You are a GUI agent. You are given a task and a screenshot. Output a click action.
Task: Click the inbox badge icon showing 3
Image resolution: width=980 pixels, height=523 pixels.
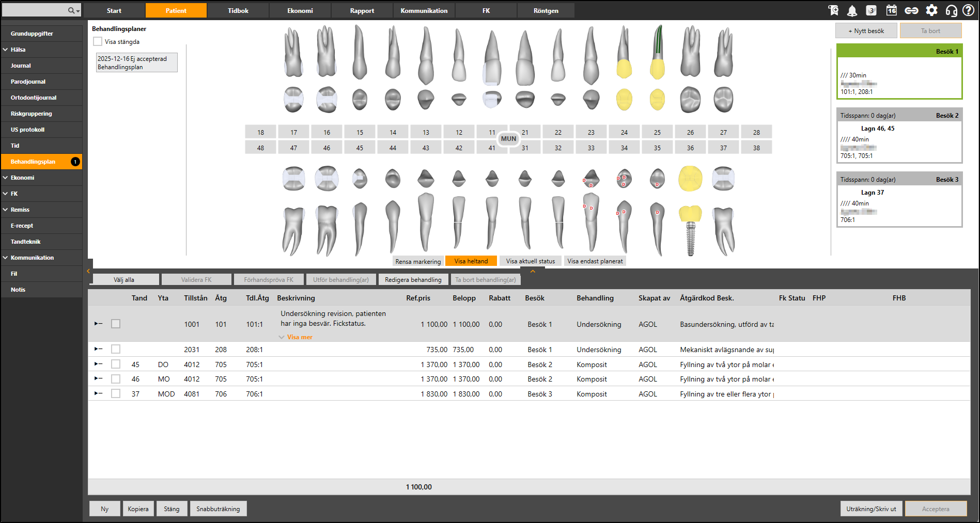(871, 11)
